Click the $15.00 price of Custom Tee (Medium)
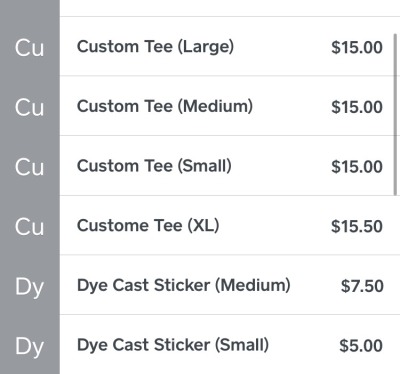Image resolution: width=400 pixels, height=374 pixels. (357, 107)
